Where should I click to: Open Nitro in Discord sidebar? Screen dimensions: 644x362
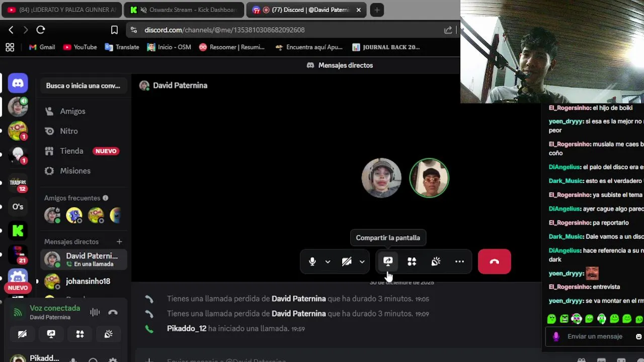[x=84, y=131]
